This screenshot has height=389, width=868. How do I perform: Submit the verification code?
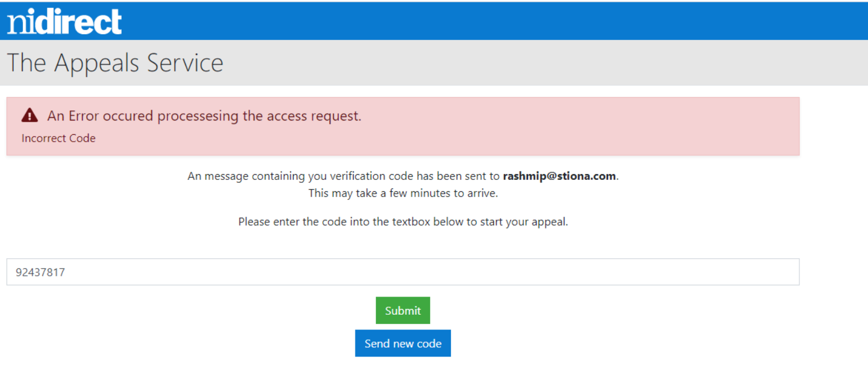pos(403,310)
